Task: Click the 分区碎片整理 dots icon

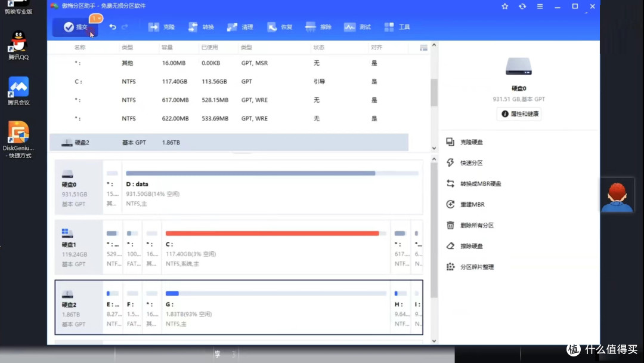Action: pos(450,267)
